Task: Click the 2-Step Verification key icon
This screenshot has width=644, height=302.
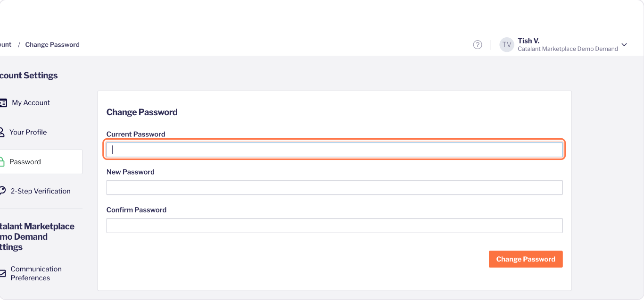Action: (x=2, y=191)
